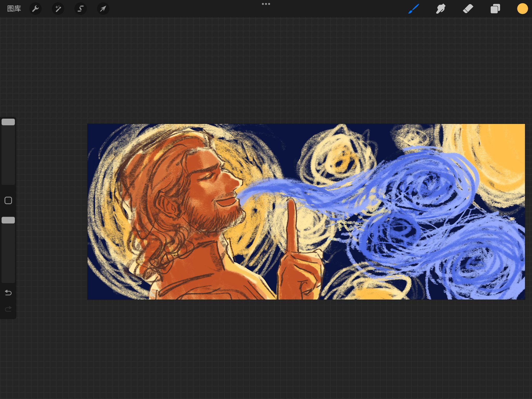
Task: Open the Adjustments magic wand menu
Action: (x=58, y=9)
